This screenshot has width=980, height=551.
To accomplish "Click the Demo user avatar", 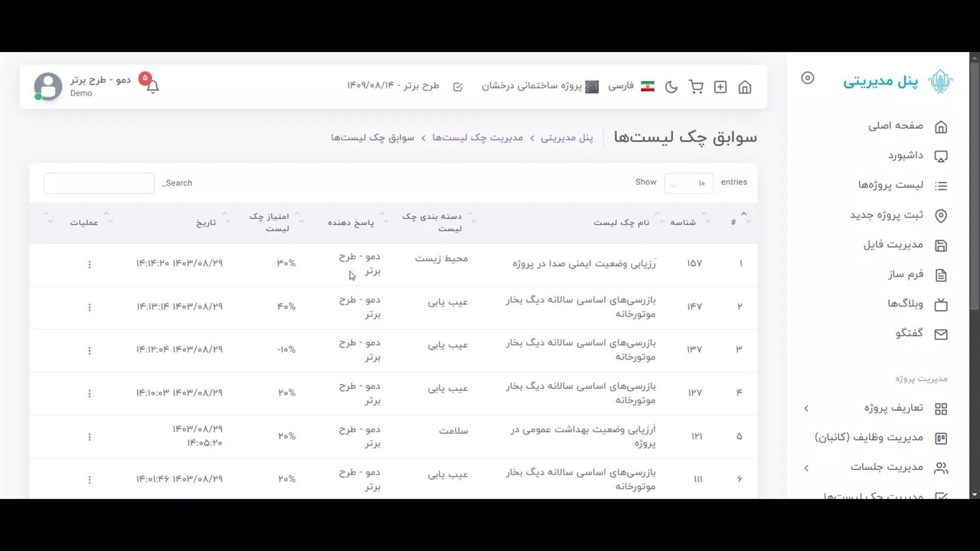I will pos(48,86).
